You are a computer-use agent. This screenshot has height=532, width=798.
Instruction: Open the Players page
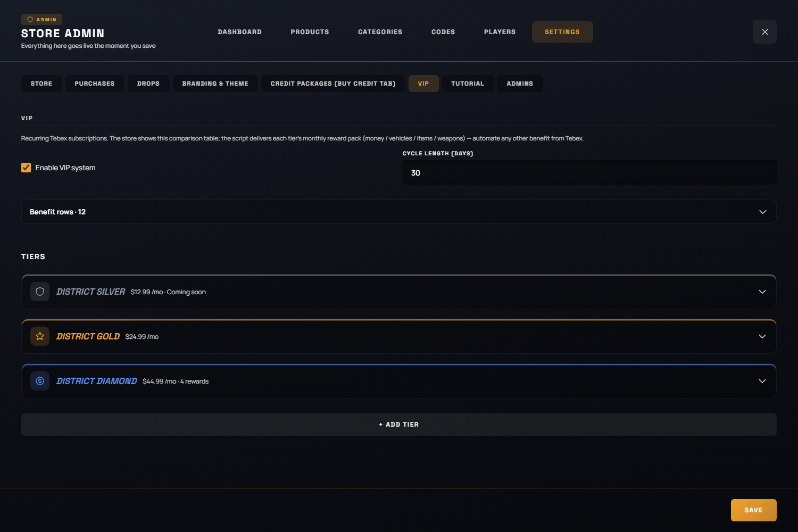click(500, 32)
